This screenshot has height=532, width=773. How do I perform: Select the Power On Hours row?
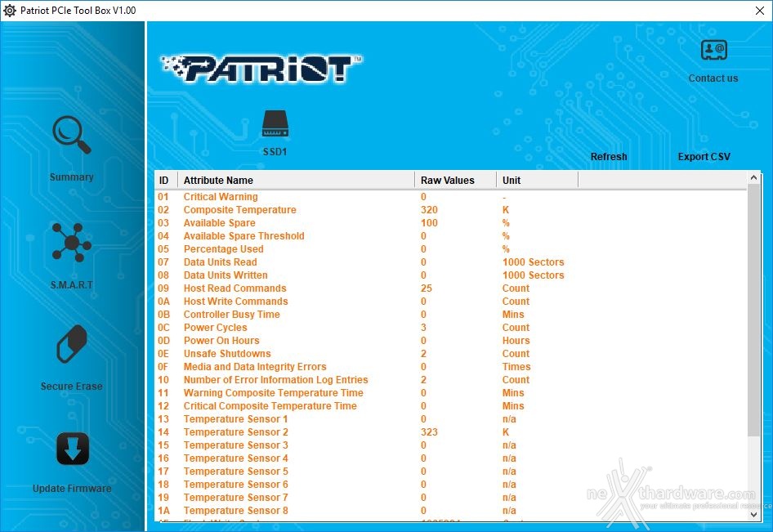coord(450,340)
